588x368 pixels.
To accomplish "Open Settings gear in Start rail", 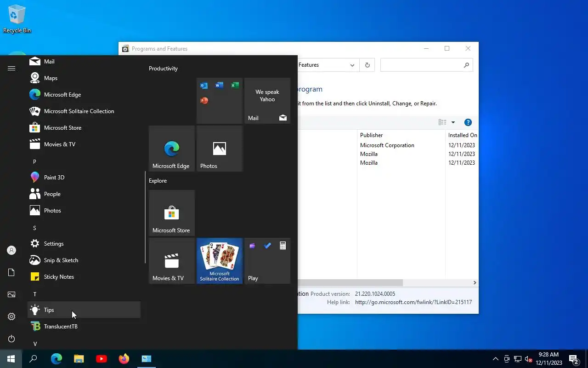I will [x=11, y=316].
